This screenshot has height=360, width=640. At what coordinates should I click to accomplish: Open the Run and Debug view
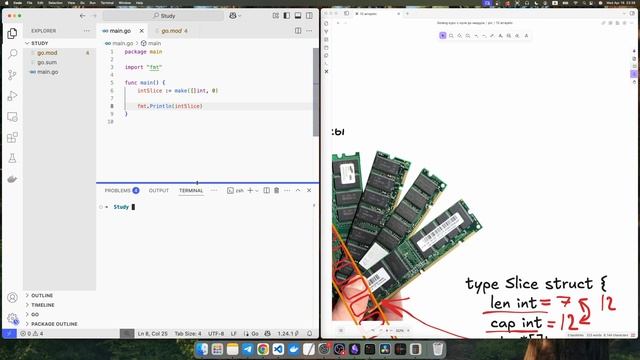coord(12,96)
